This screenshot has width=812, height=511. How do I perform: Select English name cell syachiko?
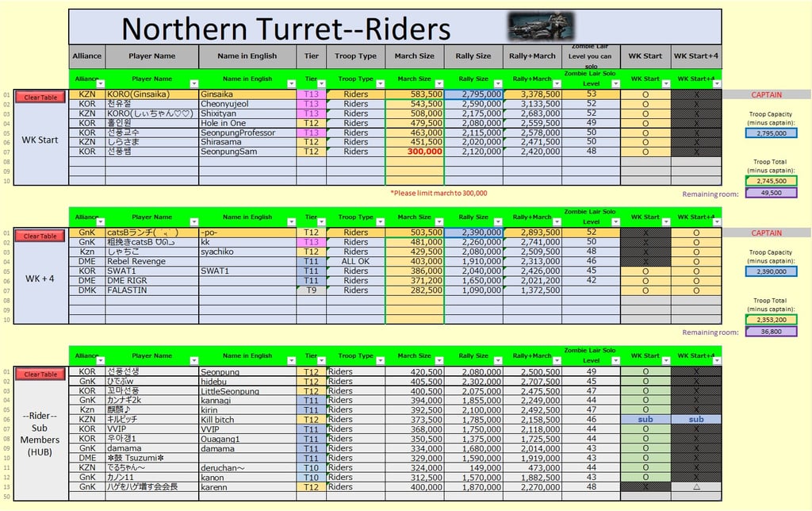[x=247, y=252]
